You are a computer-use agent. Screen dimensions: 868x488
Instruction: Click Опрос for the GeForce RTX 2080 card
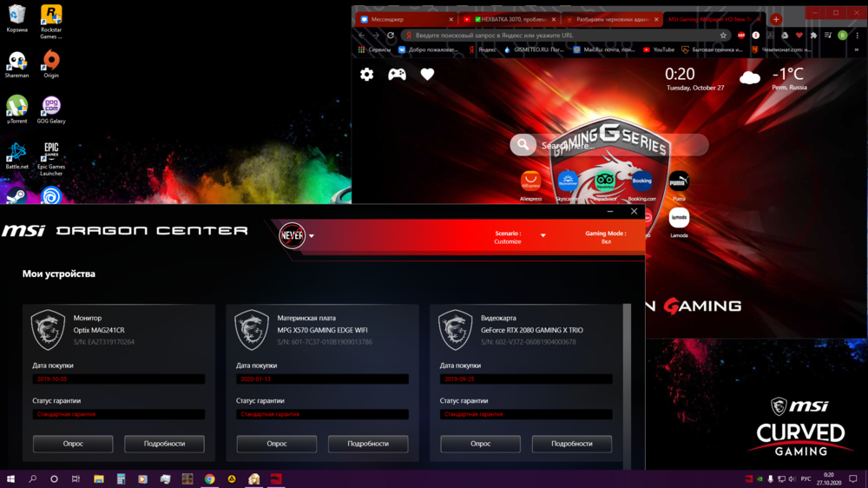tap(480, 444)
